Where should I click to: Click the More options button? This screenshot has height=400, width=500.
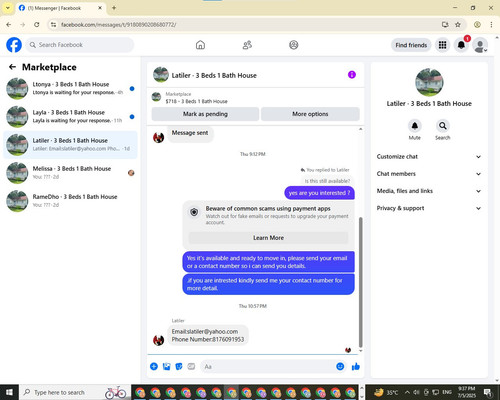(x=310, y=114)
